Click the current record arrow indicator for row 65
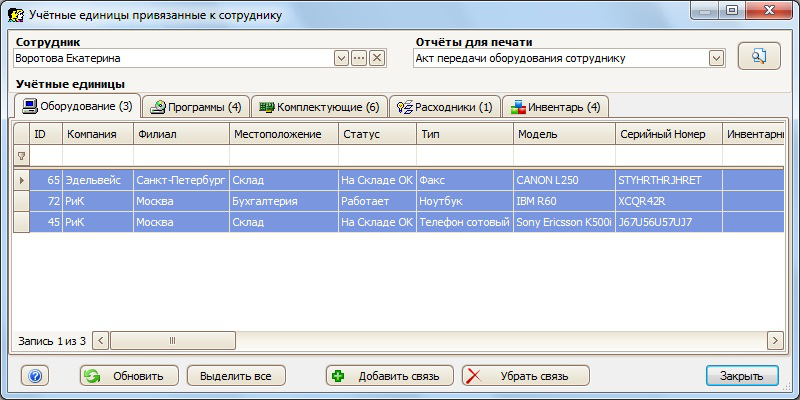800x400 pixels. [x=21, y=180]
